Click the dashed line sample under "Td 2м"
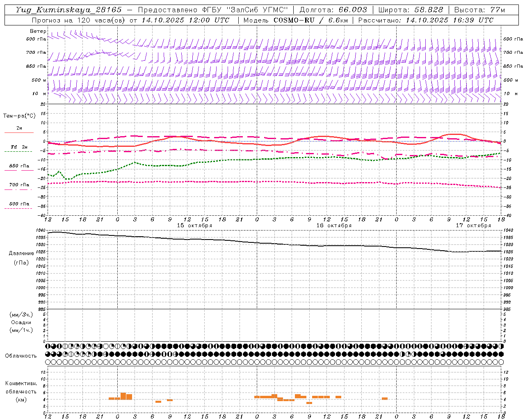 click(18, 151)
